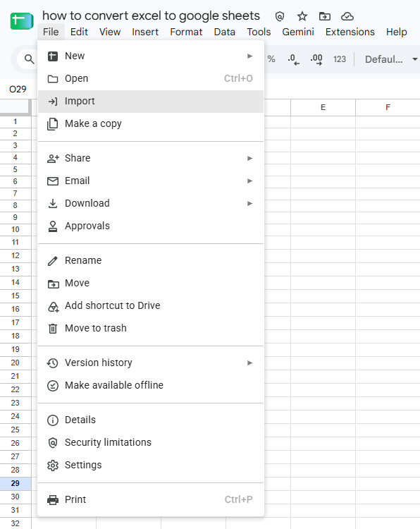
Task: Open the Data menu
Action: pyautogui.click(x=225, y=32)
